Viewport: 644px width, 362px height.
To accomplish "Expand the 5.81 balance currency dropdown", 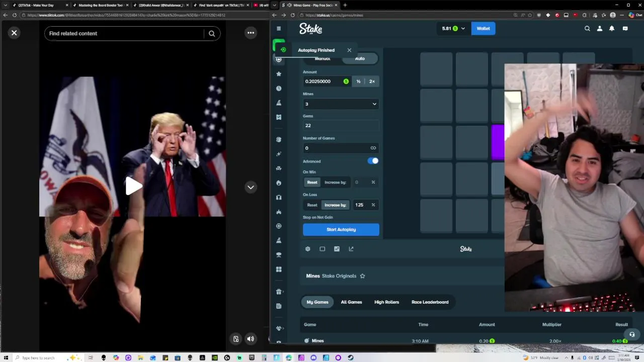I will pos(453,29).
